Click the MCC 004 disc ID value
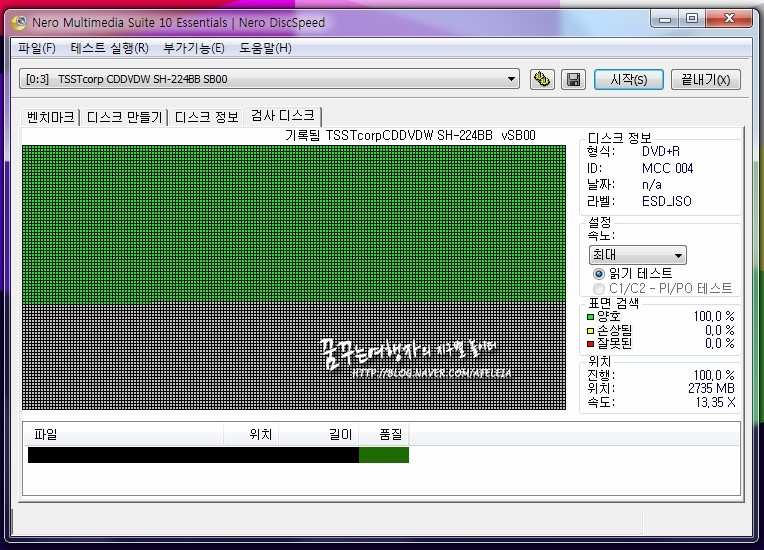 point(667,169)
